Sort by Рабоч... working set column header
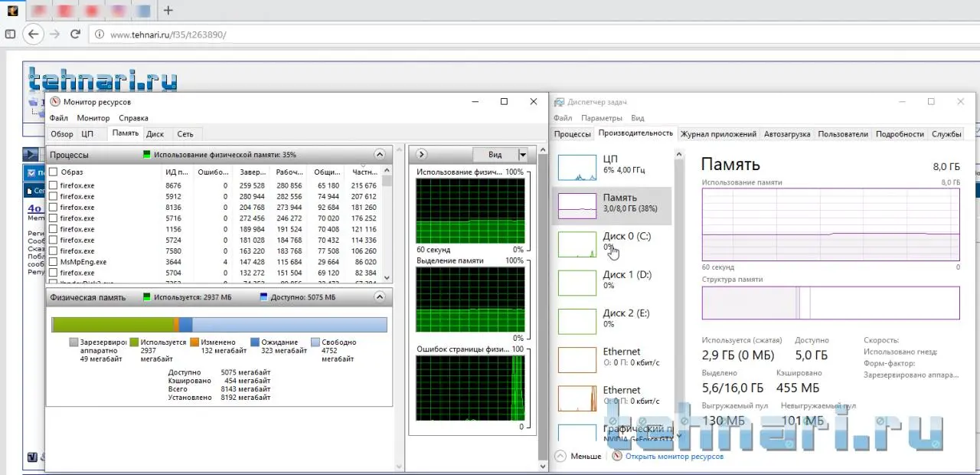Viewport: 980px width, 475px height. (x=289, y=172)
